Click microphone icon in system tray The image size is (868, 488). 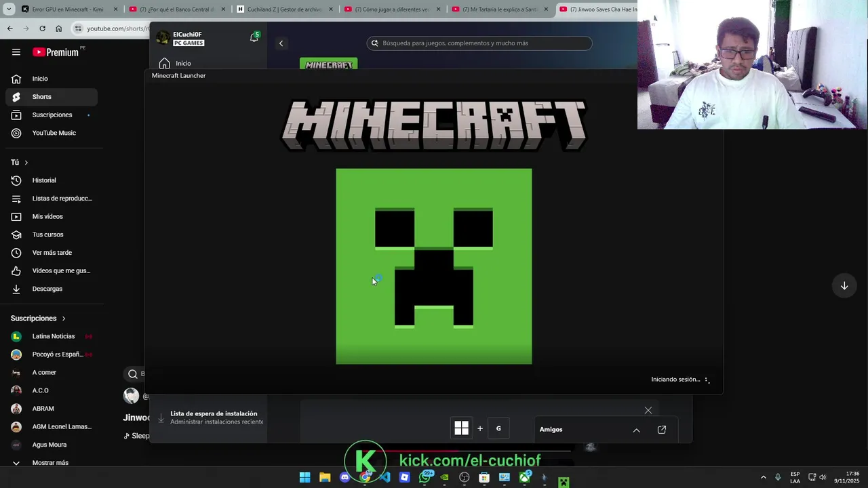[x=778, y=477]
